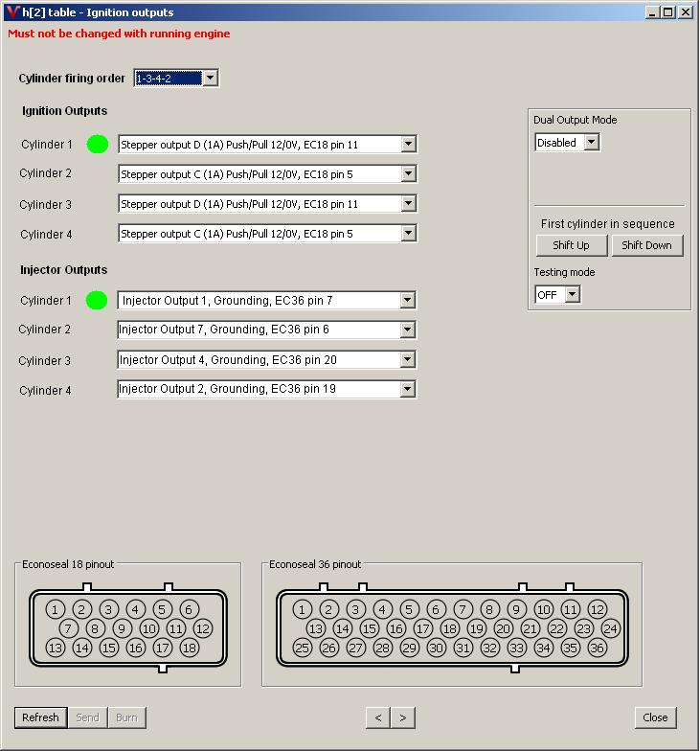Click pin 30 in Econoseal 36 pinout
Viewport: 700px width, 751px height.
[437, 648]
